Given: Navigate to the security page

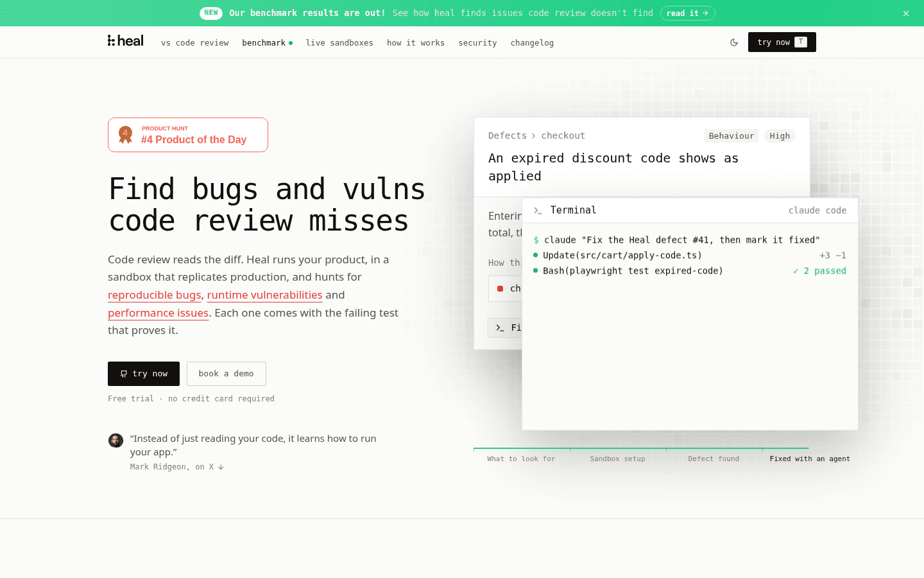Looking at the screenshot, I should coord(477,43).
